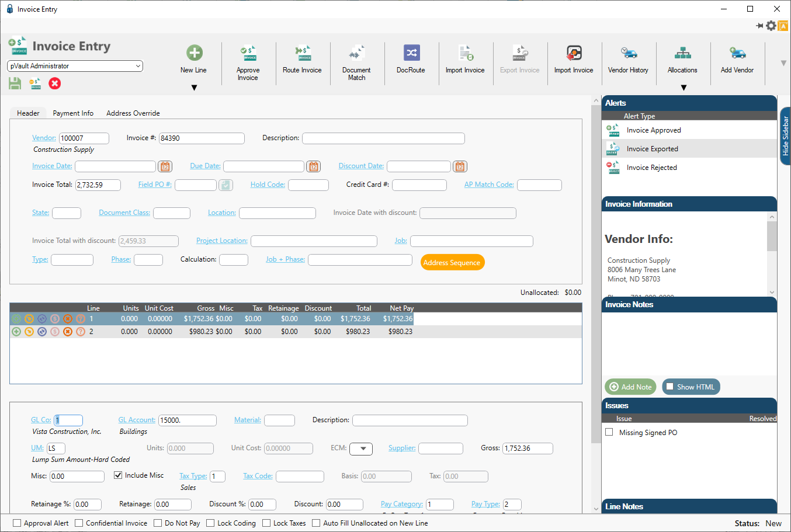Toggle the Show HTML checkbox

670,387
